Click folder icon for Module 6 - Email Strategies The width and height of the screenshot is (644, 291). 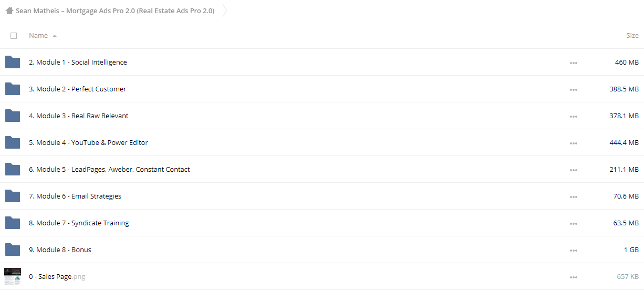point(12,196)
